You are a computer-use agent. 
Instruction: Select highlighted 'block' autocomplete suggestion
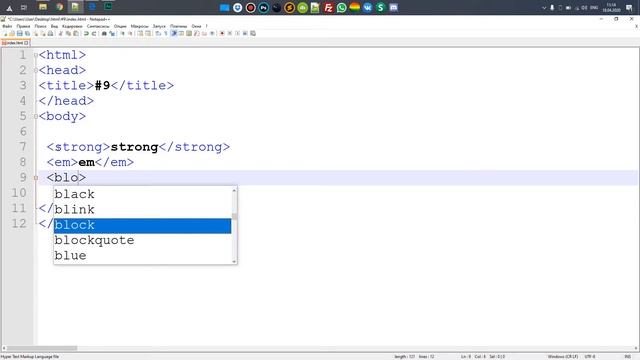click(142, 225)
